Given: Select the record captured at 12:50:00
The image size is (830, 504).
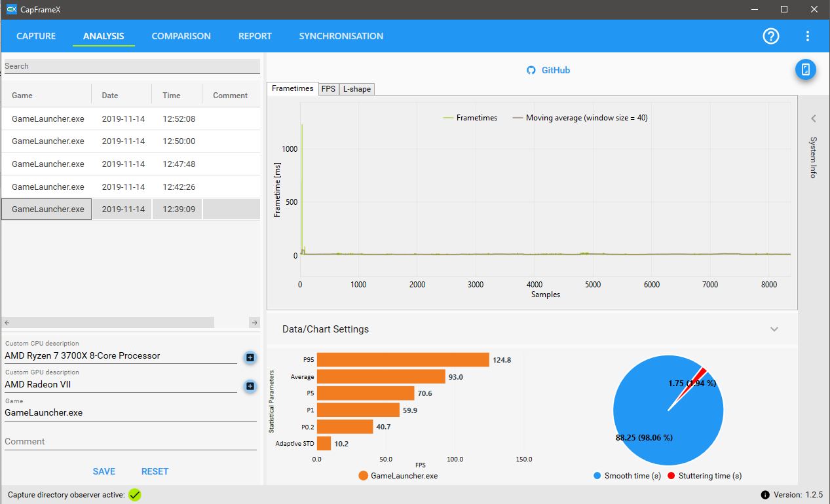Looking at the screenshot, I should coord(131,141).
